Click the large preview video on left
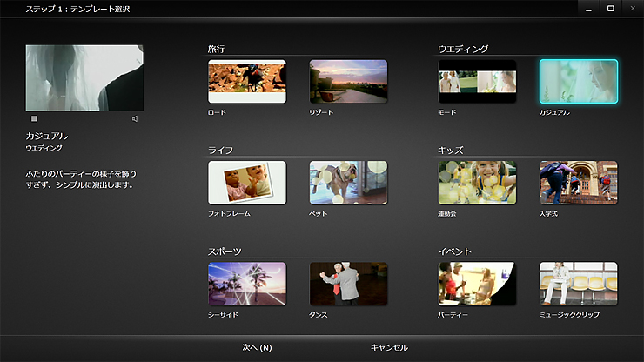Image resolution: width=644 pixels, height=362 pixels. [84, 77]
